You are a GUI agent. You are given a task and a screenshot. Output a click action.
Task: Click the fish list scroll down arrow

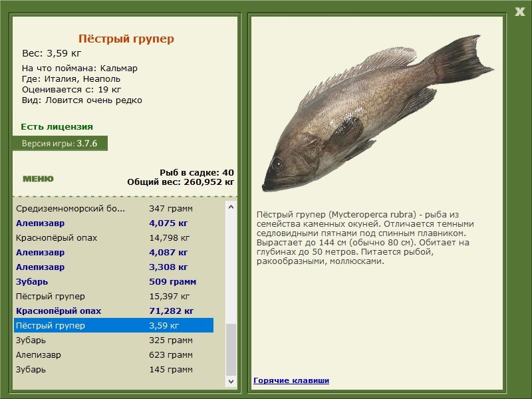[x=231, y=381]
